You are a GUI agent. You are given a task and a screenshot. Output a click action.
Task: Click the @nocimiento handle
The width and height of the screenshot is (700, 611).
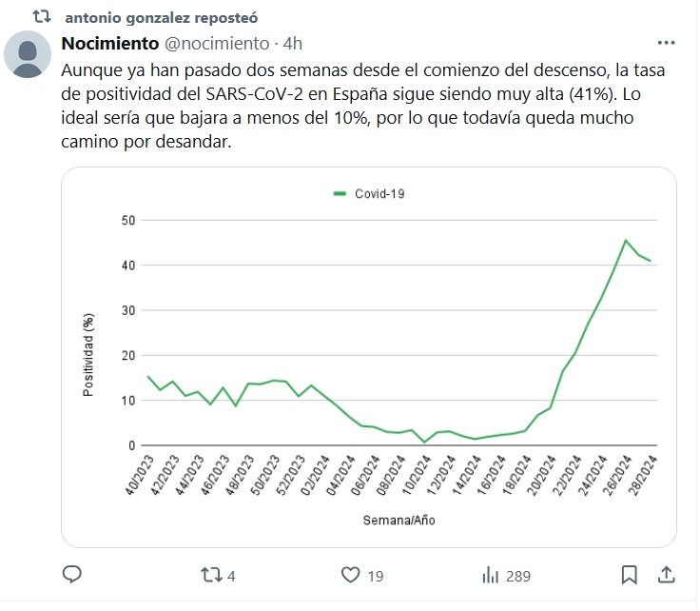click(218, 44)
